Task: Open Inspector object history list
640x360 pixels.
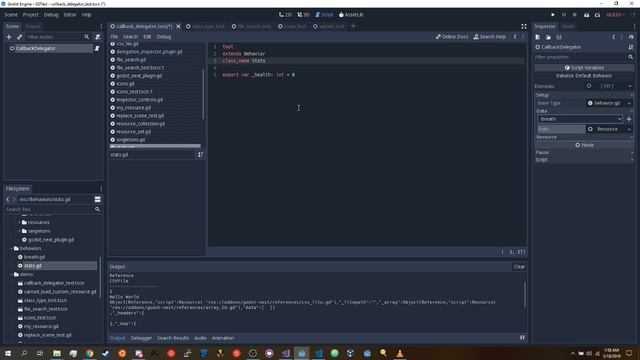Action: coord(631,37)
